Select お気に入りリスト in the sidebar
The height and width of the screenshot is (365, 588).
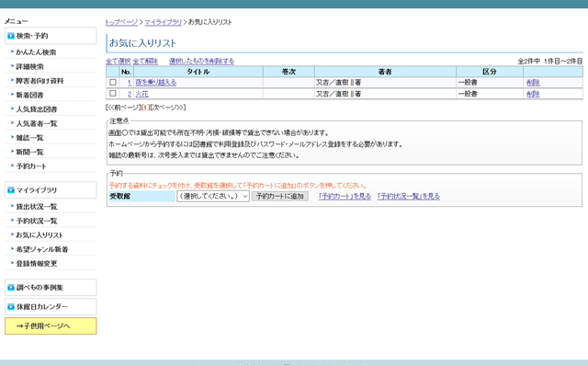(40, 235)
